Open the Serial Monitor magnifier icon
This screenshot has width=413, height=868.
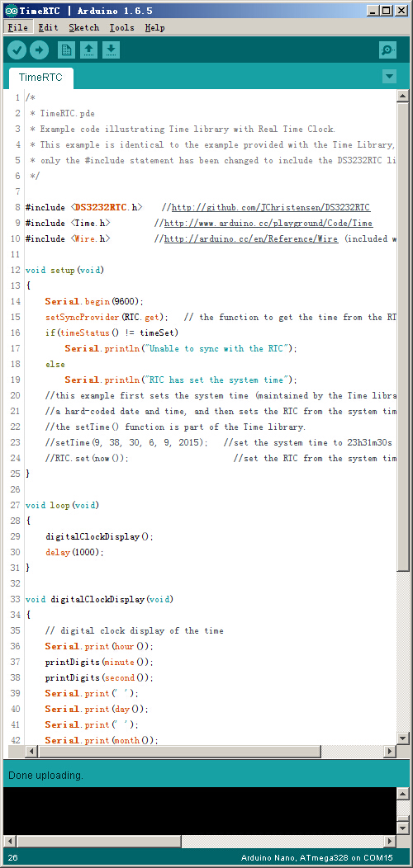387,50
